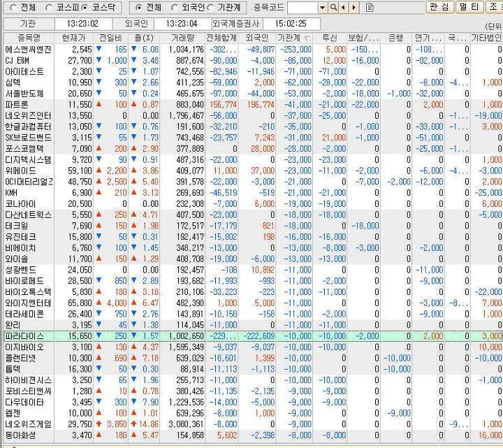Screen dimensions: 503x448
Task: Select the SK브로드밴드 stock row
Action: pyautogui.click(x=253, y=138)
